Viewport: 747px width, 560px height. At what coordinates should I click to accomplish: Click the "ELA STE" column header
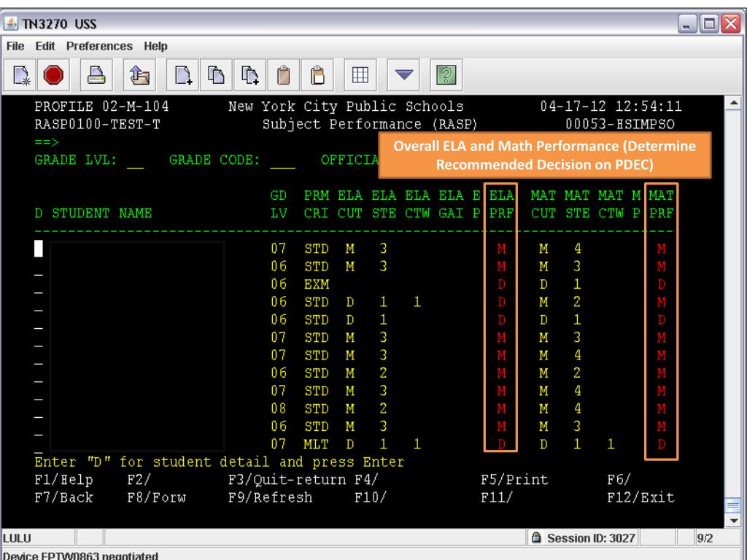point(384,204)
